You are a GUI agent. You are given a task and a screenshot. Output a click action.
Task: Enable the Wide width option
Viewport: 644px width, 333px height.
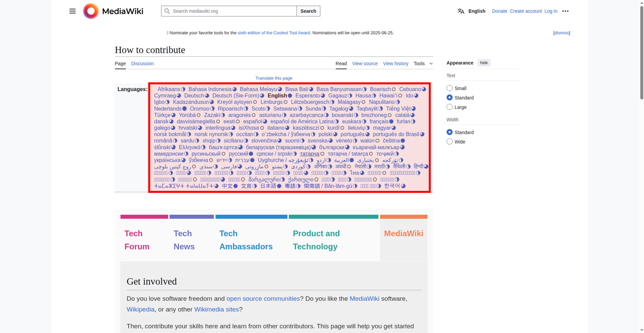tap(450, 141)
